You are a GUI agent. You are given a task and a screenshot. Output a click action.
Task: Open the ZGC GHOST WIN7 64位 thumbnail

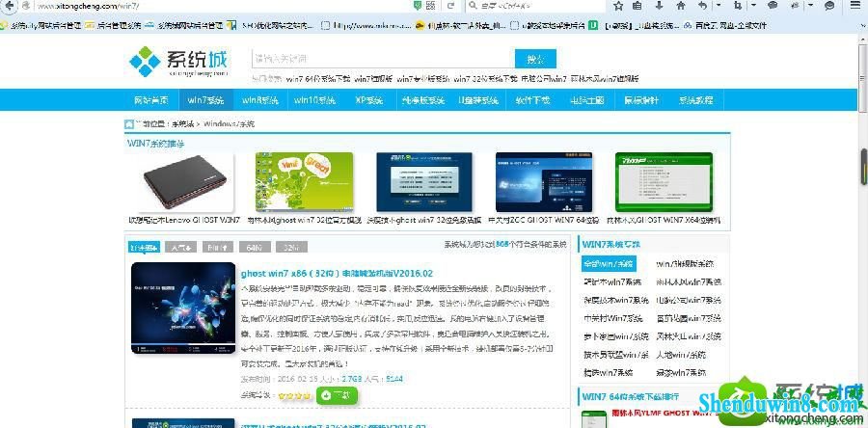pos(544,182)
